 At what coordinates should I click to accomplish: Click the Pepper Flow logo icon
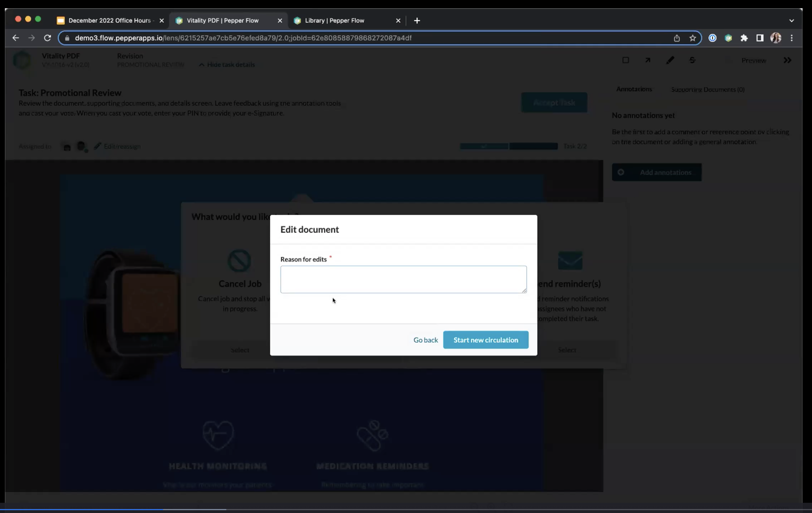click(x=22, y=61)
